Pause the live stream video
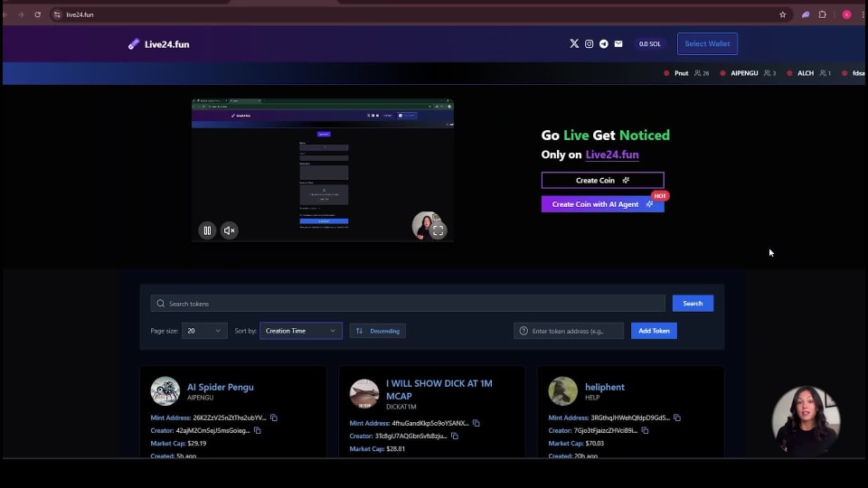The height and width of the screenshot is (488, 868). (207, 230)
